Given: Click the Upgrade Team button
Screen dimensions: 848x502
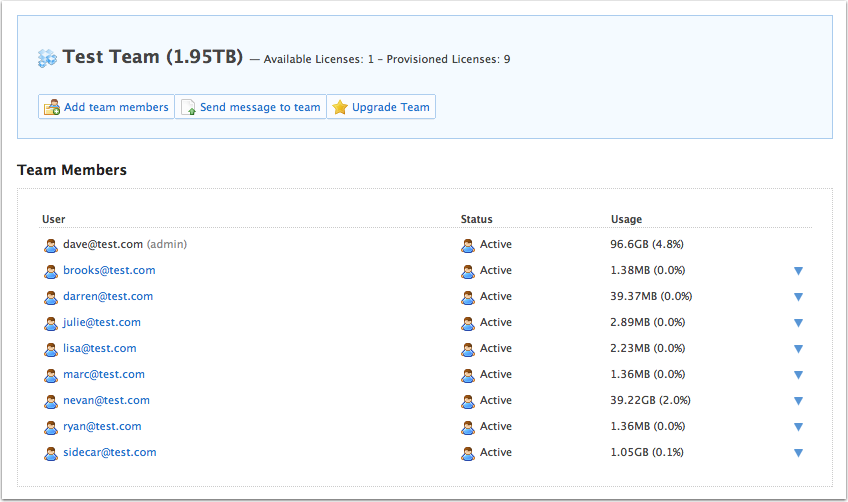Looking at the screenshot, I should pos(381,107).
